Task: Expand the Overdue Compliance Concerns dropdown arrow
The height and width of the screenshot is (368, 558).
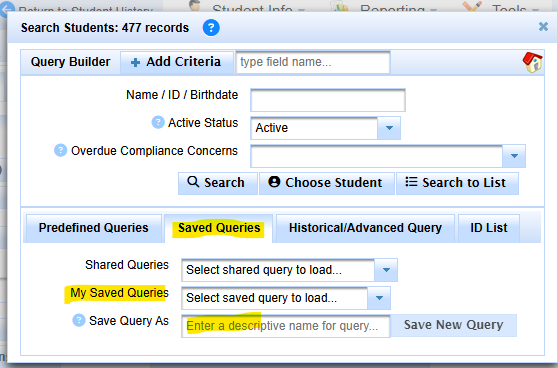Action: pos(514,156)
